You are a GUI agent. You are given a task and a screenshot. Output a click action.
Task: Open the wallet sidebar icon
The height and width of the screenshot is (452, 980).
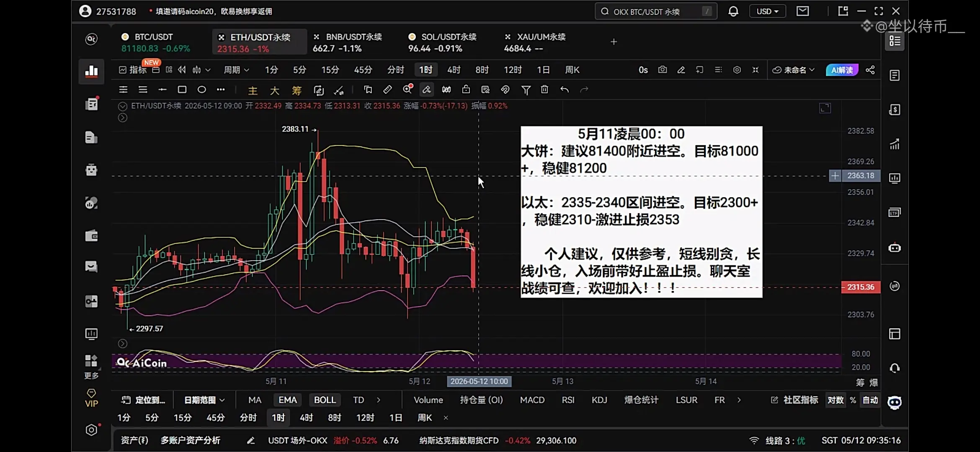(91, 236)
